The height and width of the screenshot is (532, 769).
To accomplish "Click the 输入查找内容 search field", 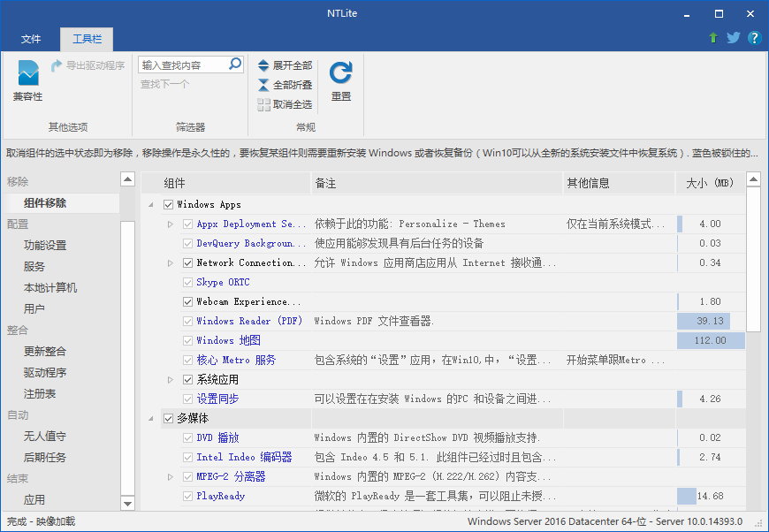I will [x=182, y=65].
